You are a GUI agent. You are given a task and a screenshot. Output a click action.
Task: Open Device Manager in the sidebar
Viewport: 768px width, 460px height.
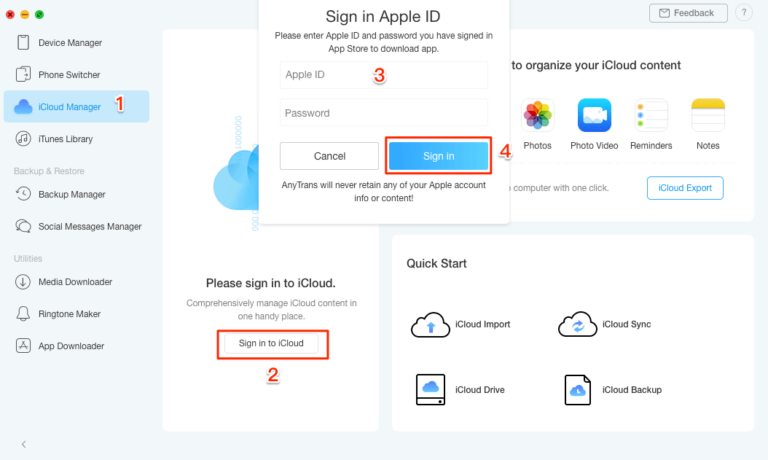pyautogui.click(x=70, y=43)
